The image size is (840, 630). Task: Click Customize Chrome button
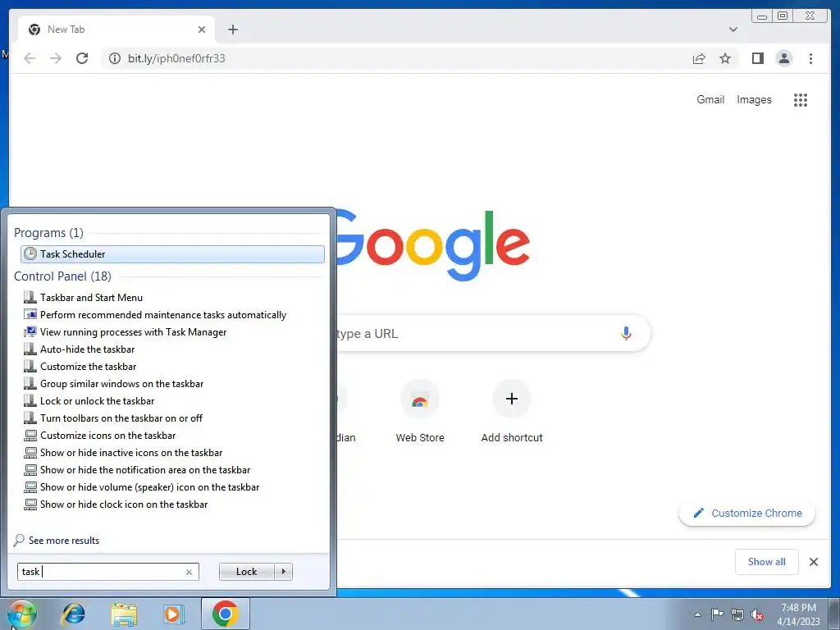click(x=747, y=514)
